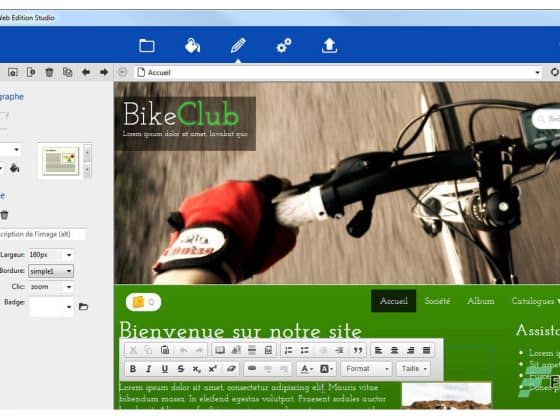The width and height of the screenshot is (560, 420).
Task: Move page left with the left arrow
Action: [86, 72]
